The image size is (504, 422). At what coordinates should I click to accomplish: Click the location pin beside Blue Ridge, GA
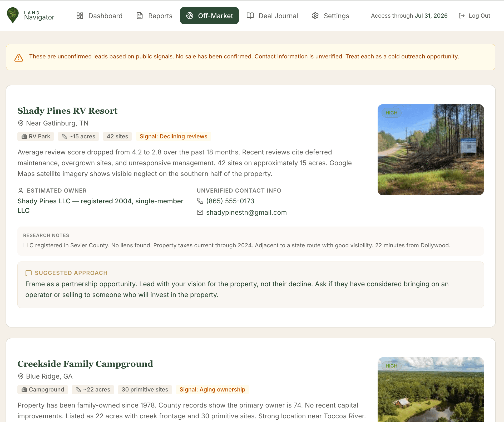pyautogui.click(x=21, y=376)
